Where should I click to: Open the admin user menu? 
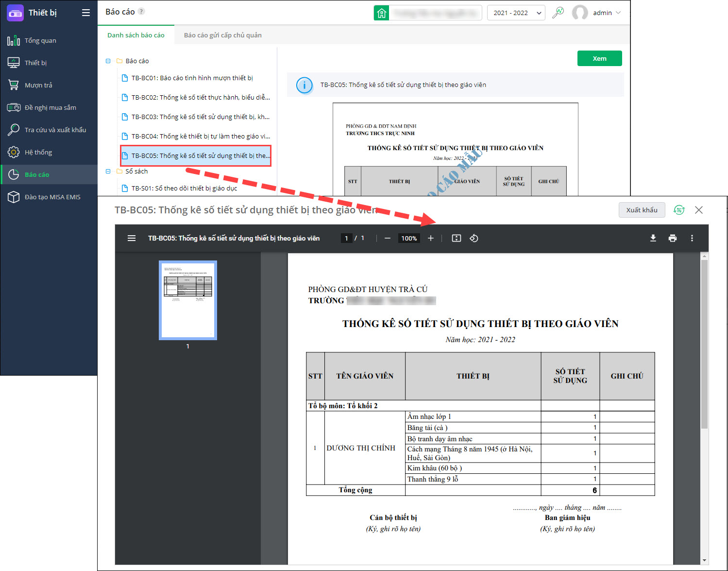pyautogui.click(x=607, y=13)
